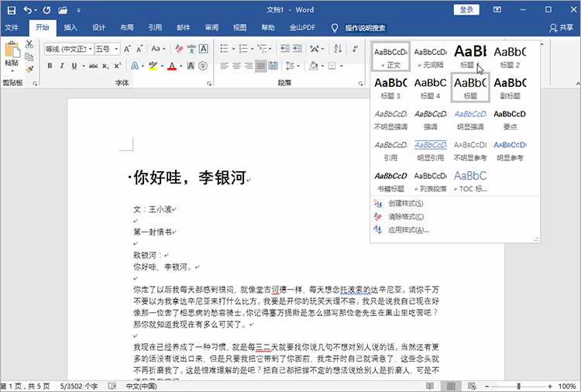Viewport: 581px width, 392px height.
Task: Click the line spacing icon
Action: tap(290, 66)
